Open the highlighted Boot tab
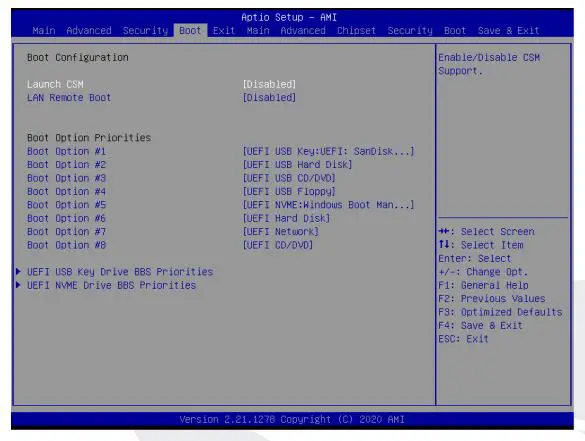The image size is (585, 441). click(190, 31)
